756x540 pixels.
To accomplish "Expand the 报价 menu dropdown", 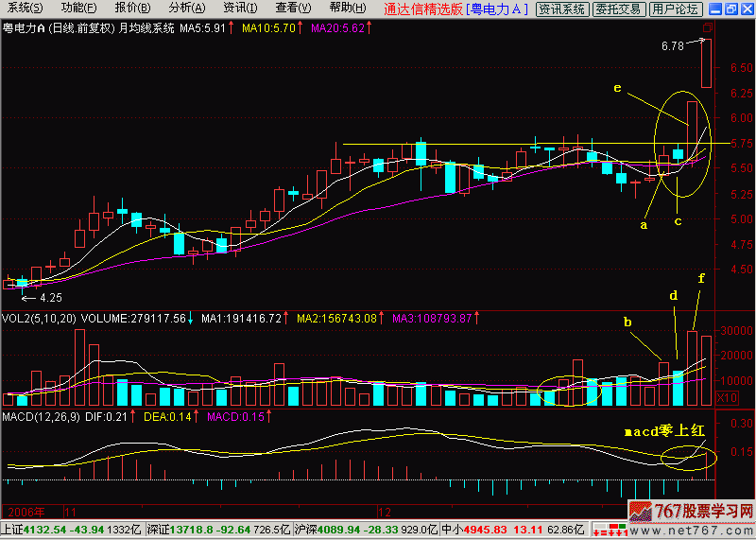I will pos(131,8).
